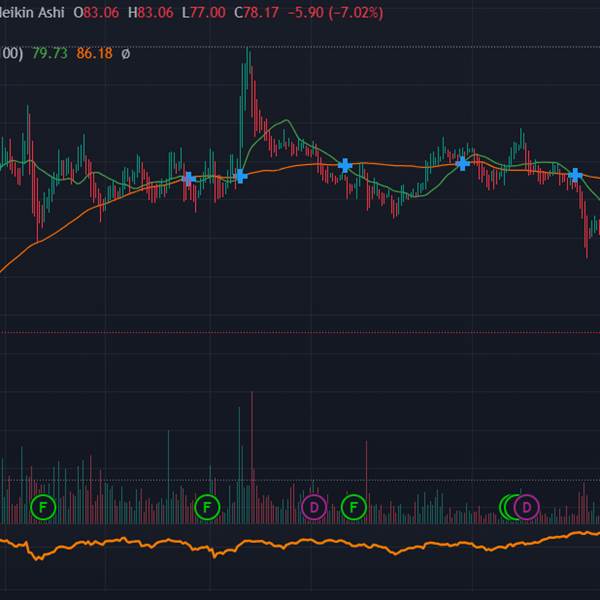Click the high value H83.06
This screenshot has height=600, width=600.
coord(150,13)
